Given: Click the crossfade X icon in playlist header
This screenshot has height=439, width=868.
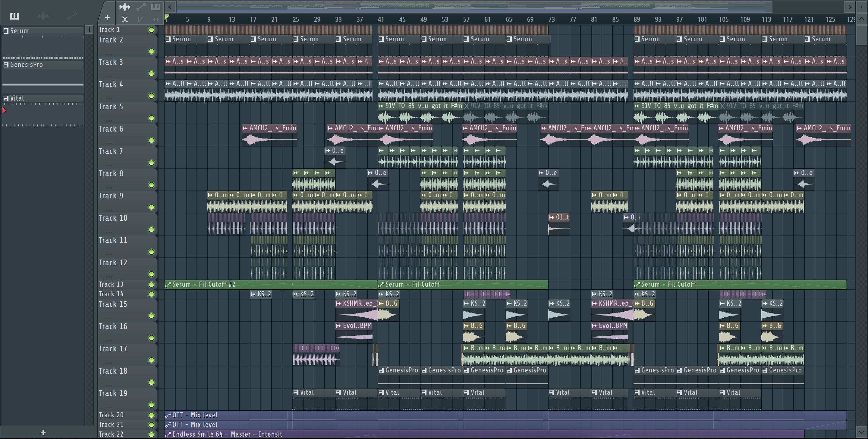Looking at the screenshot, I should pyautogui.click(x=125, y=19).
